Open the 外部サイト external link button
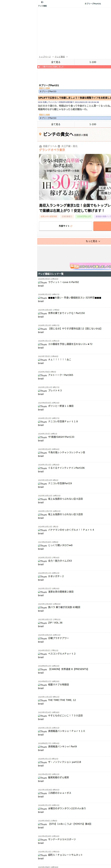This screenshot has height=868, width=111. pyautogui.click(x=66, y=226)
